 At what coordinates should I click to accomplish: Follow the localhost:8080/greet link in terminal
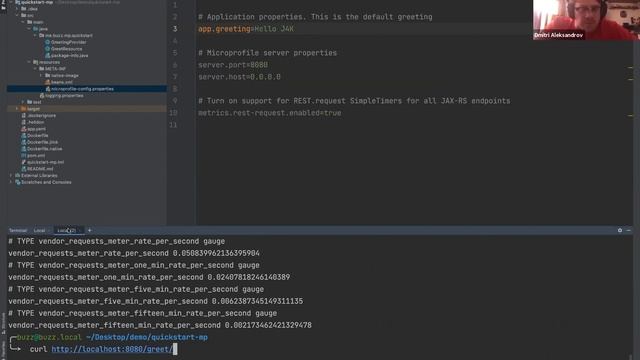pos(112,349)
